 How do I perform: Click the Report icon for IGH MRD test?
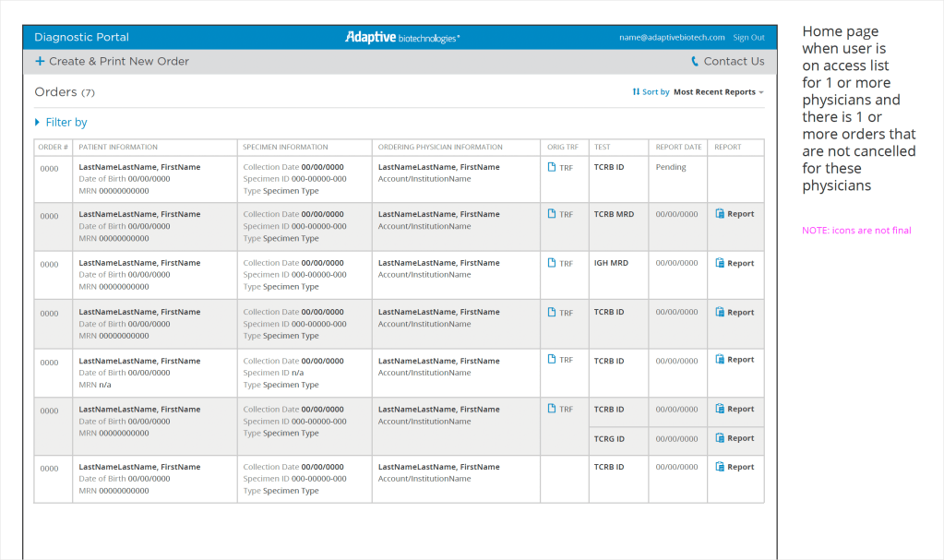click(720, 263)
